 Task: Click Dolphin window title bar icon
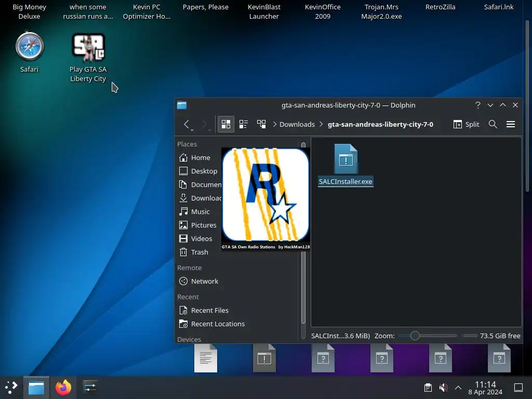point(182,105)
